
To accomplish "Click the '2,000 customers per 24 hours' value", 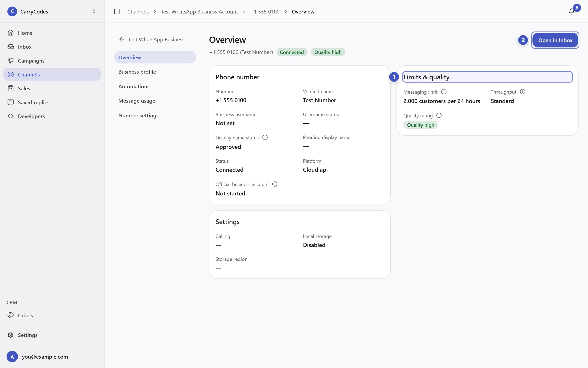I will coord(441,101).
